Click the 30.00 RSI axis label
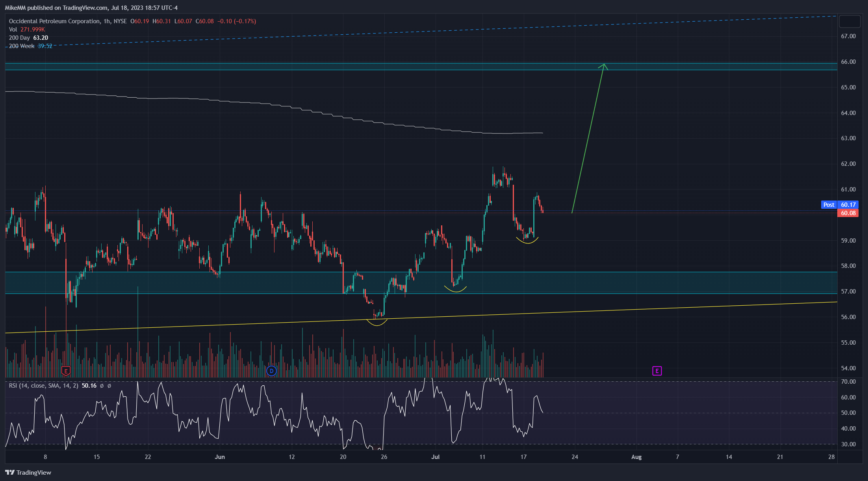 pyautogui.click(x=848, y=444)
